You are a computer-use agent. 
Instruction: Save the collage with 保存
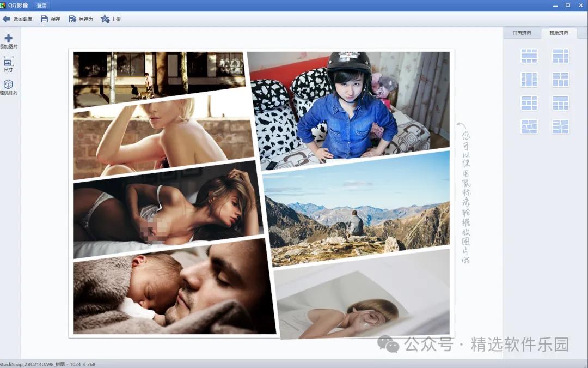[x=51, y=19]
